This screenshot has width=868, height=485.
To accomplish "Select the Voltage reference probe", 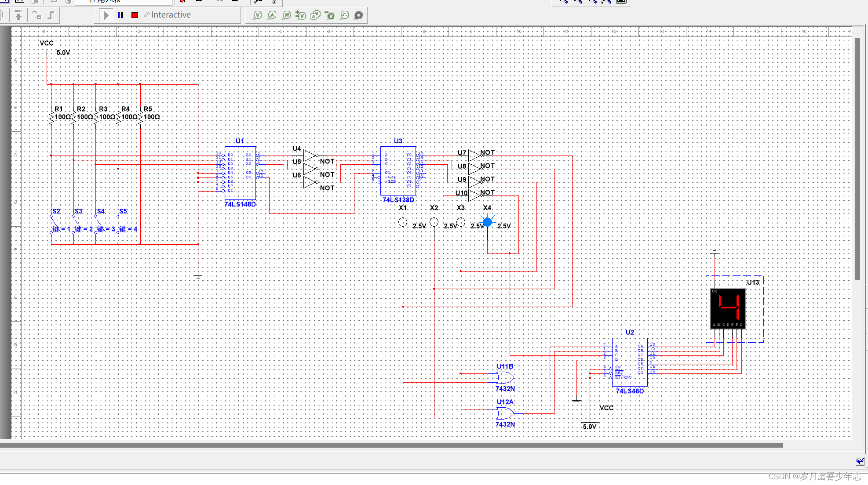I will pyautogui.click(x=330, y=15).
